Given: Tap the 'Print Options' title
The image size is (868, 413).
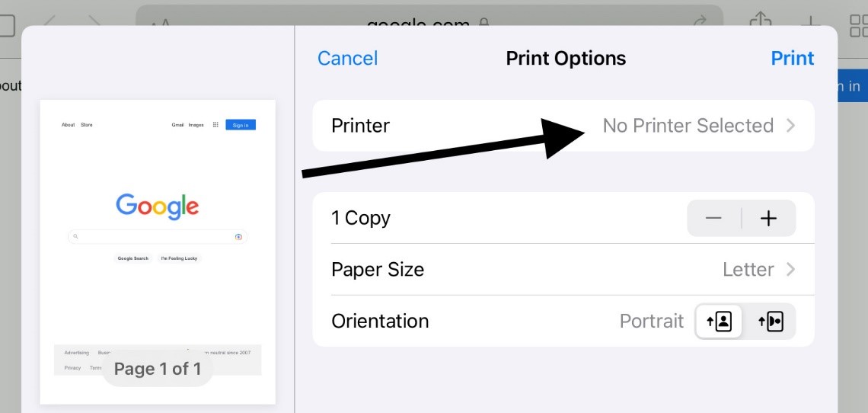Looking at the screenshot, I should [x=566, y=58].
